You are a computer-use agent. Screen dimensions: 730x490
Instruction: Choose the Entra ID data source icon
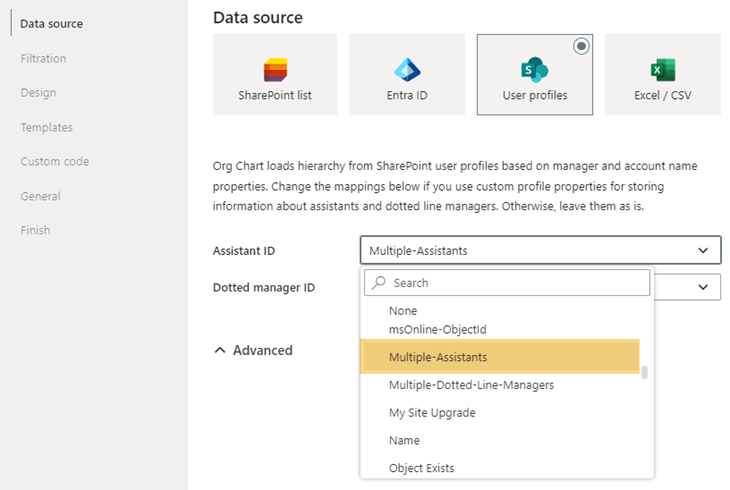pos(407,70)
